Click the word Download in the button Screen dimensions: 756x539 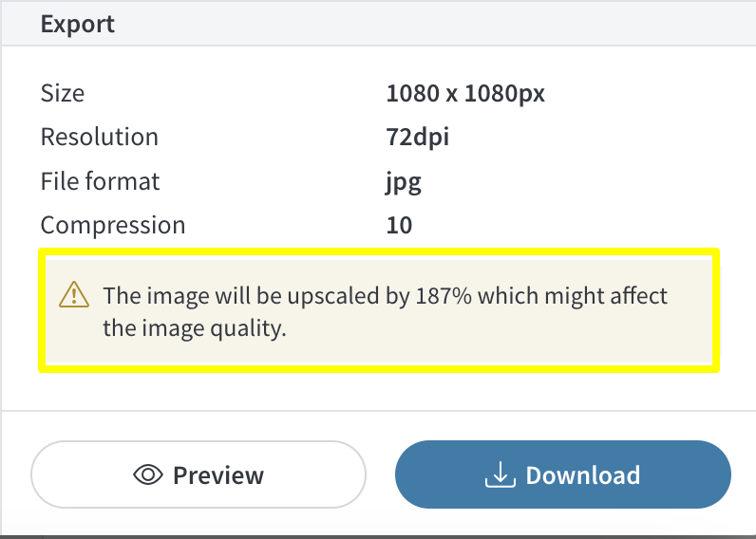click(583, 475)
